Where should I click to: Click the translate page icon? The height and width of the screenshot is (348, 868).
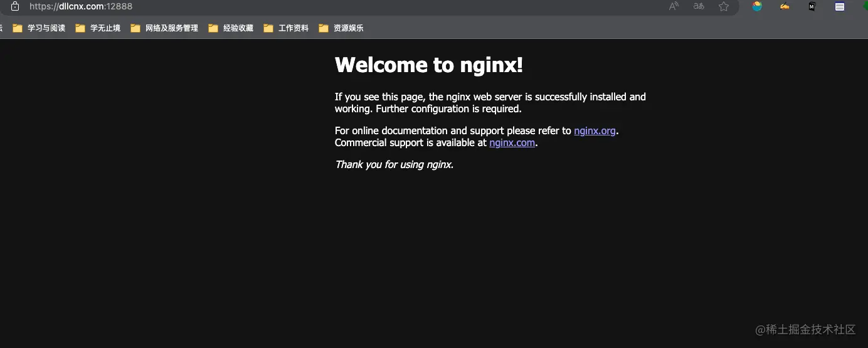699,6
